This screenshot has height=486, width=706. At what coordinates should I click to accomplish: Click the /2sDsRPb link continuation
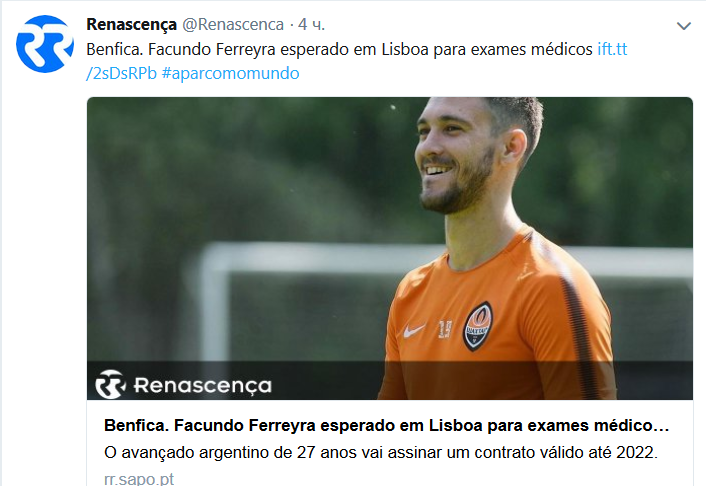point(122,73)
